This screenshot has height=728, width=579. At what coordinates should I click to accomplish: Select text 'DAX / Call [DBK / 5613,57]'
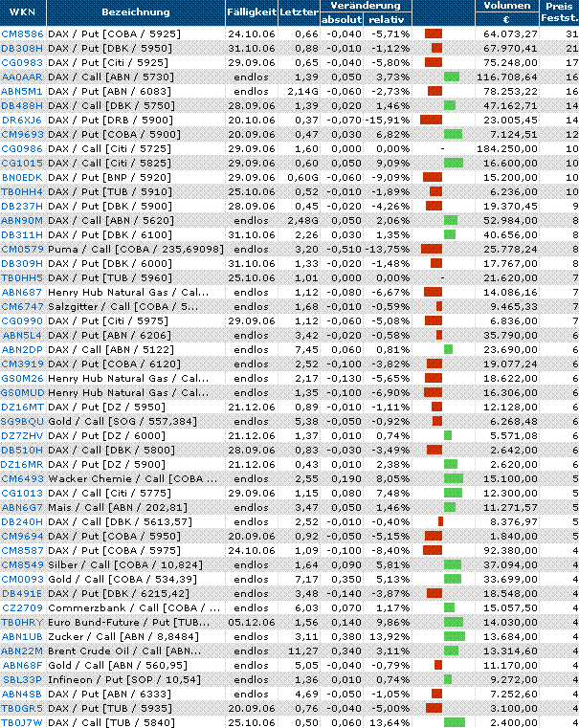[120, 522]
